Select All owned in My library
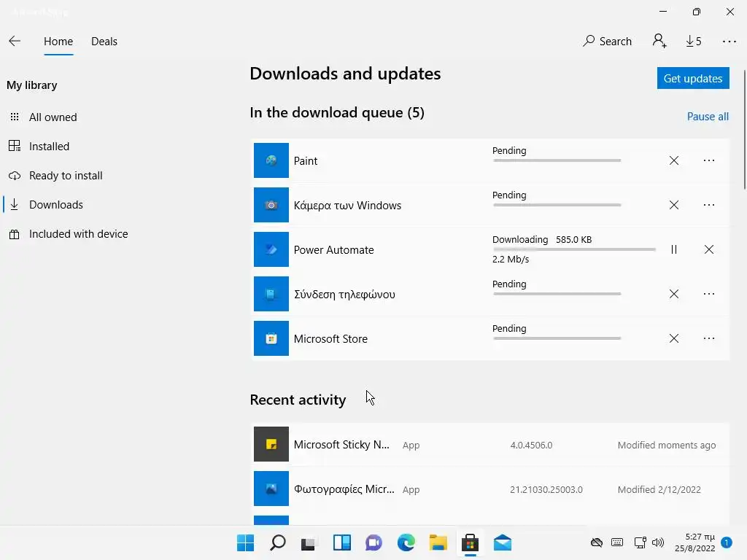This screenshot has width=747, height=560. (53, 117)
